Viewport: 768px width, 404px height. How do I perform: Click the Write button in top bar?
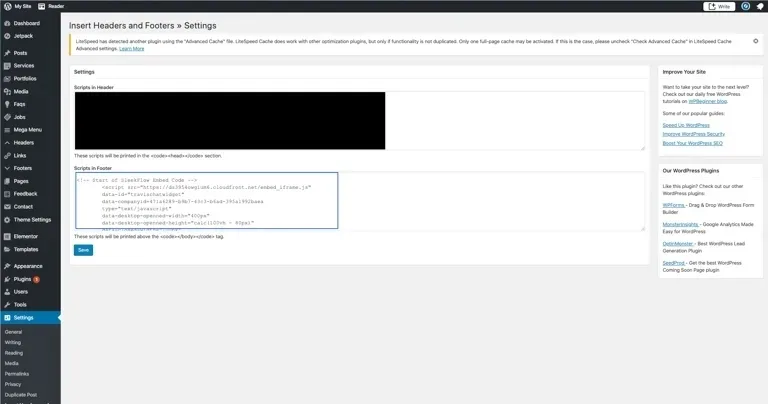pyautogui.click(x=719, y=6)
